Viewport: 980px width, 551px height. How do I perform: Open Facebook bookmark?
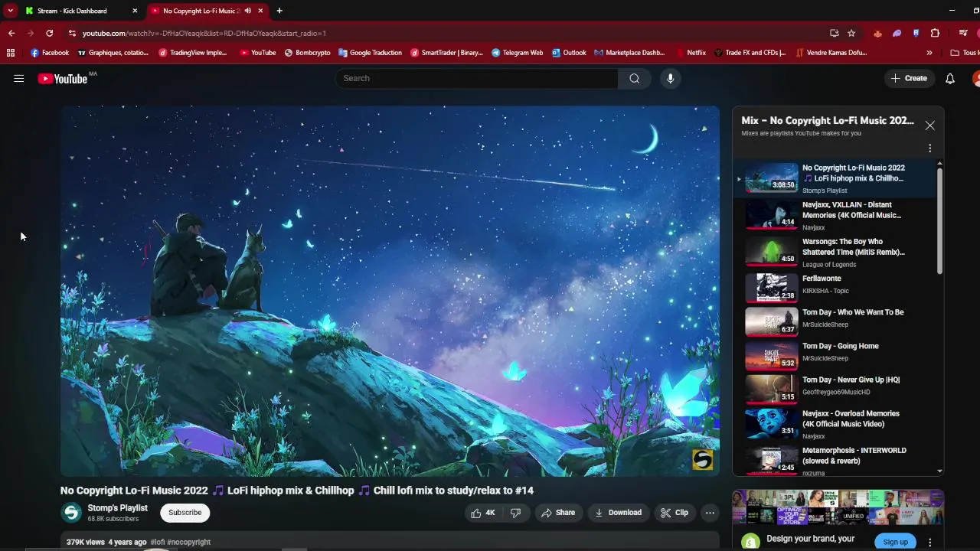click(50, 53)
